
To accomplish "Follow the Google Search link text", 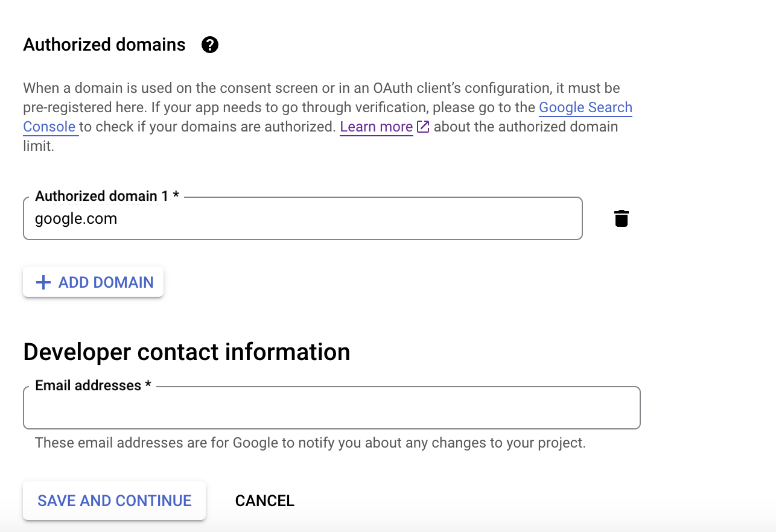I will [585, 107].
